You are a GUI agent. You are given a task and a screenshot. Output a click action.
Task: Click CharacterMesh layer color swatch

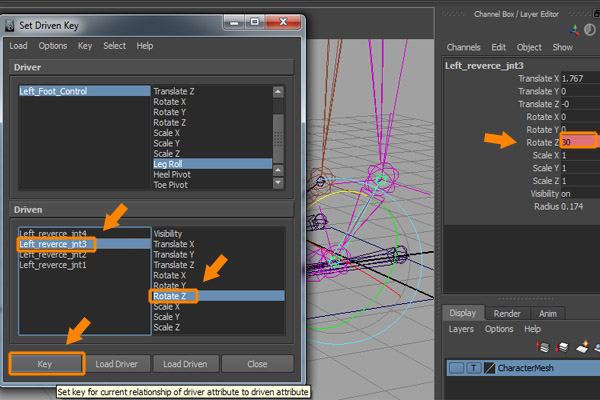tap(488, 368)
